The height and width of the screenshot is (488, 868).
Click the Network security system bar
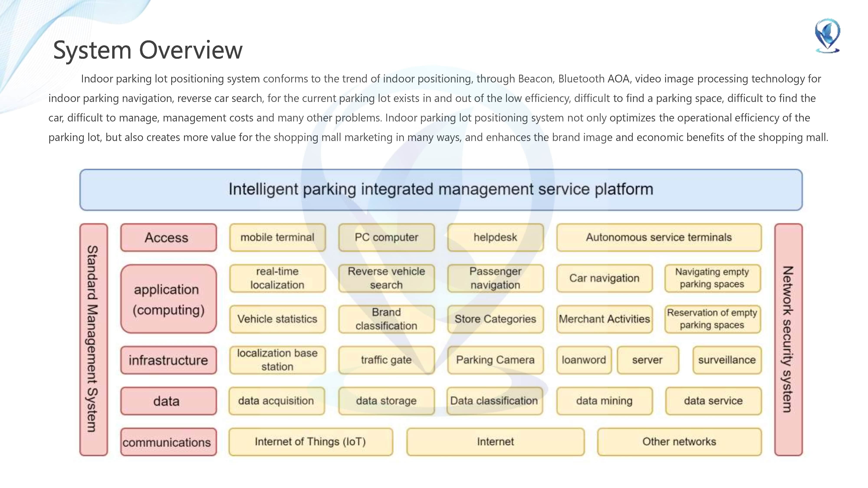(x=788, y=339)
